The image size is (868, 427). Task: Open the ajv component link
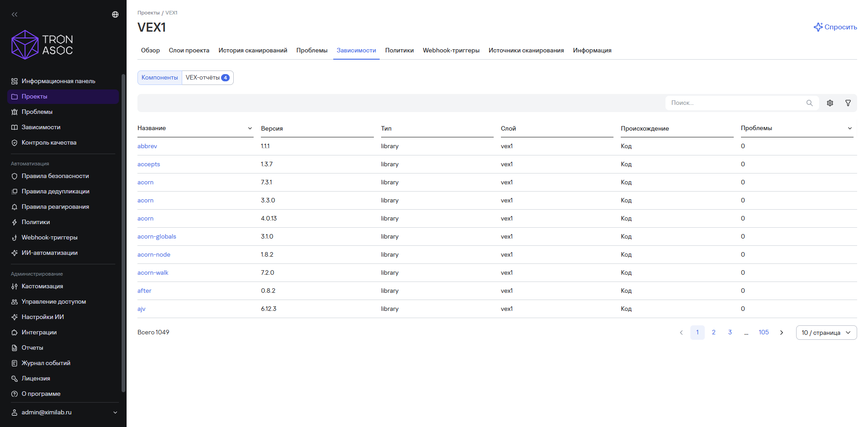point(142,309)
